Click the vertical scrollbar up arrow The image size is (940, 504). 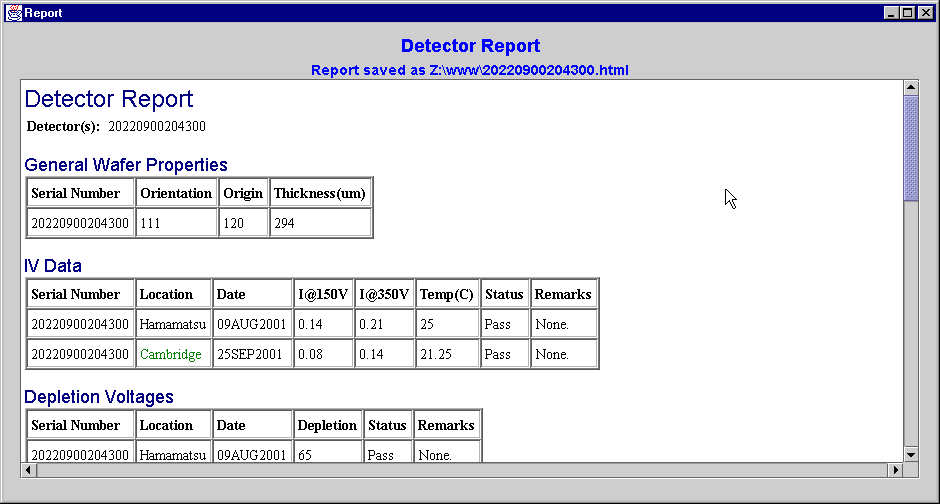pos(911,87)
